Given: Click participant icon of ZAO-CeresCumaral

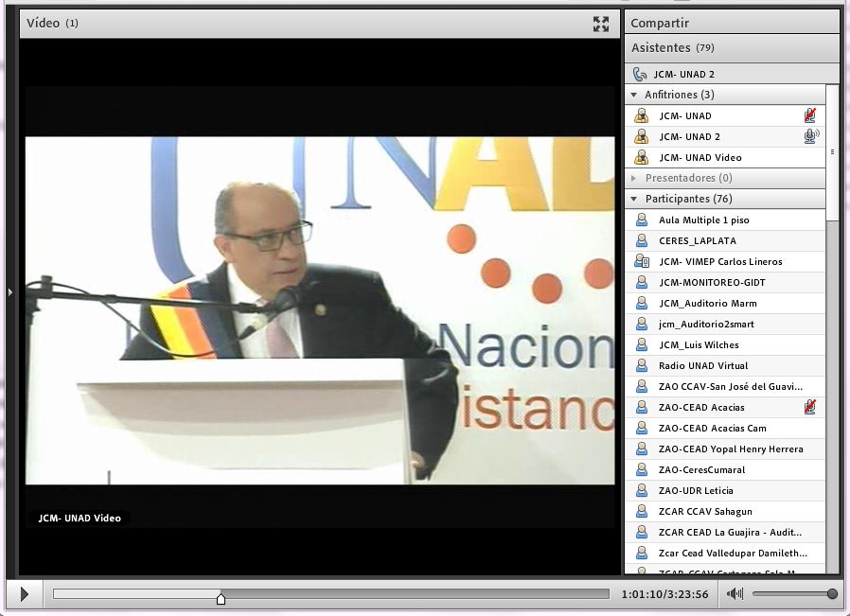Looking at the screenshot, I should [642, 469].
